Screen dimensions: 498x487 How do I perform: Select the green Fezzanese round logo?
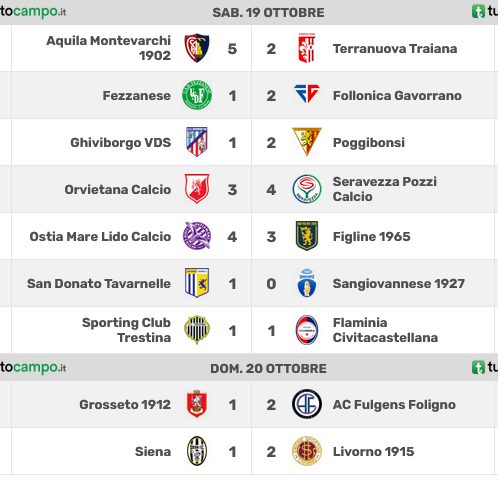pos(197,95)
